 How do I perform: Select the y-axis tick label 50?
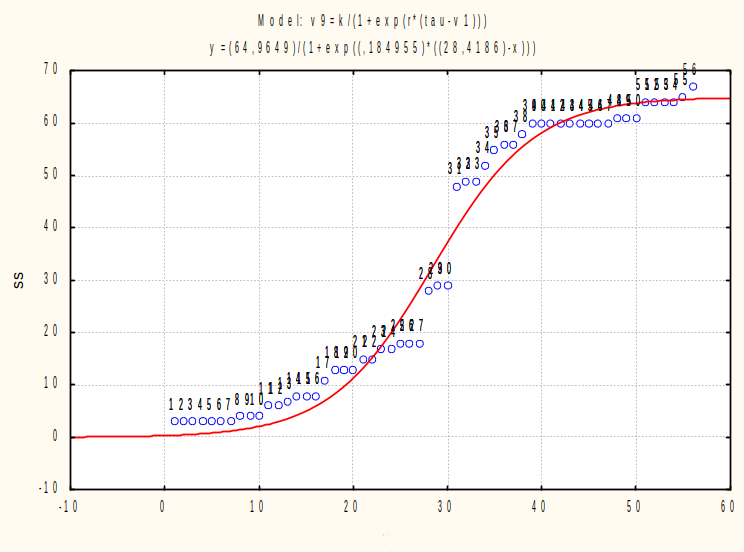pos(50,174)
